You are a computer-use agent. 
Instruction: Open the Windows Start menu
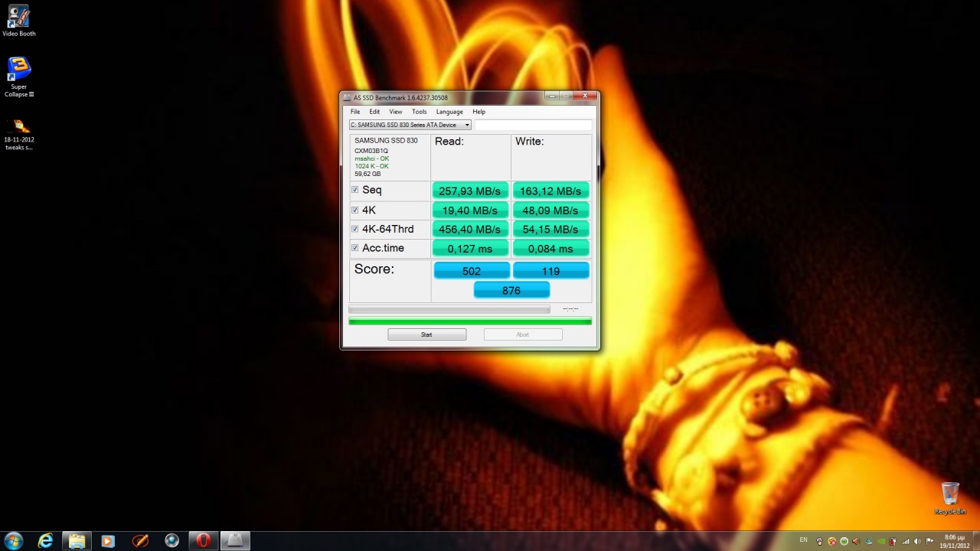(14, 540)
